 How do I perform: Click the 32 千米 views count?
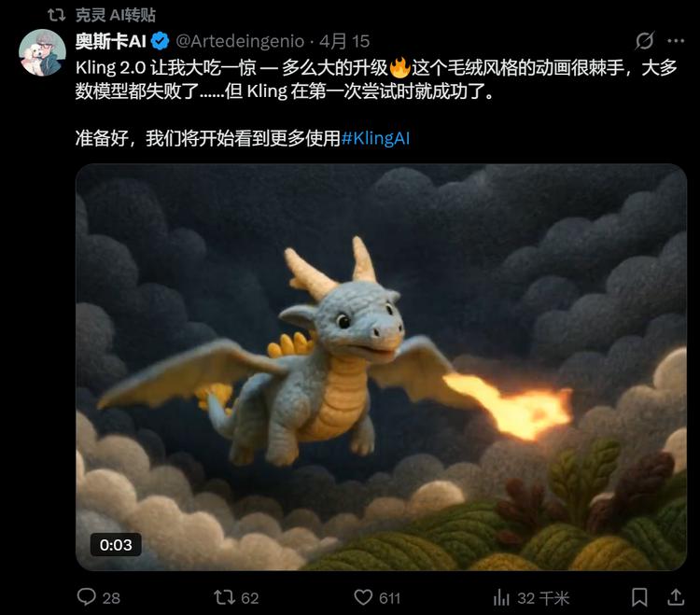click(543, 598)
